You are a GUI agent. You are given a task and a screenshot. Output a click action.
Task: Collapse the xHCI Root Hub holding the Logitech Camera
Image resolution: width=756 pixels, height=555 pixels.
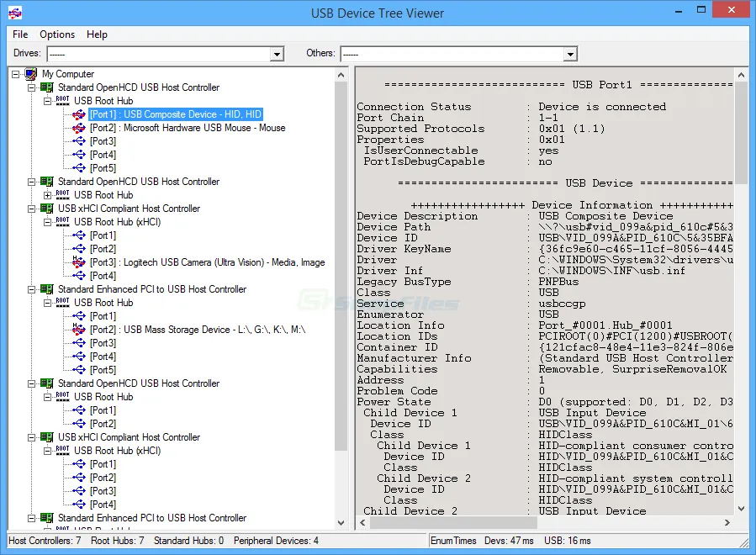48,222
